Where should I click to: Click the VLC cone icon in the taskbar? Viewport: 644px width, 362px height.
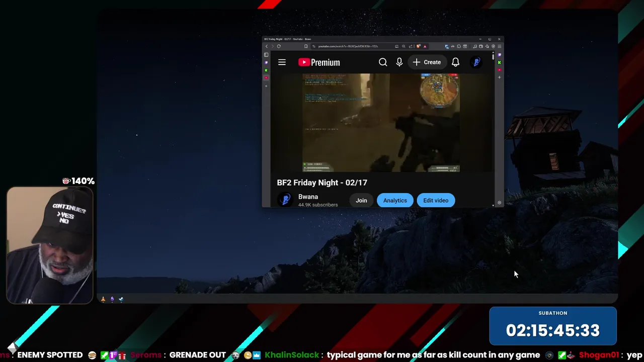tap(103, 299)
